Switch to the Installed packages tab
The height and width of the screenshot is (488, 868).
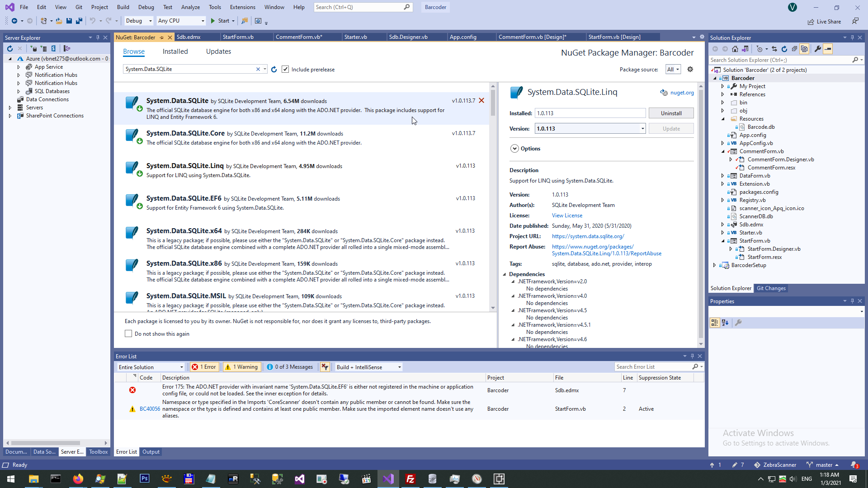(175, 52)
